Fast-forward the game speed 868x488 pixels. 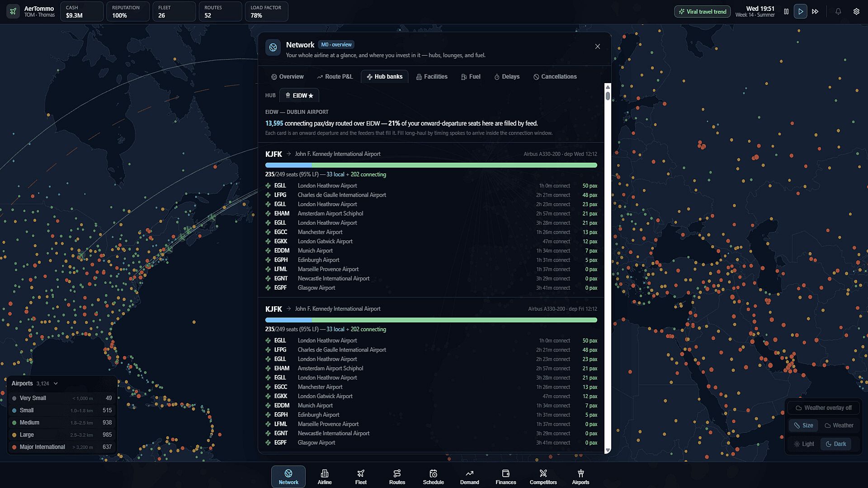click(815, 12)
